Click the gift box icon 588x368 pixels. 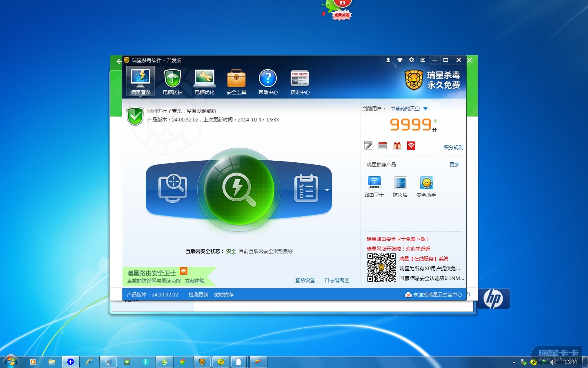coord(397,146)
